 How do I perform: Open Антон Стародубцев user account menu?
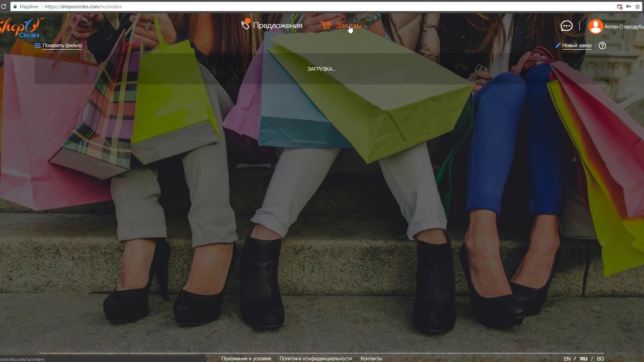624,27
